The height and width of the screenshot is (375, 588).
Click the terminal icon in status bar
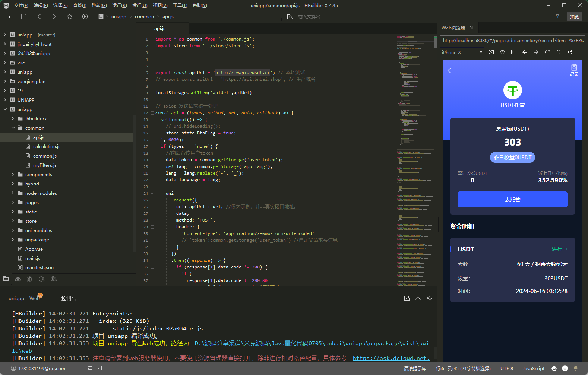coord(99,368)
